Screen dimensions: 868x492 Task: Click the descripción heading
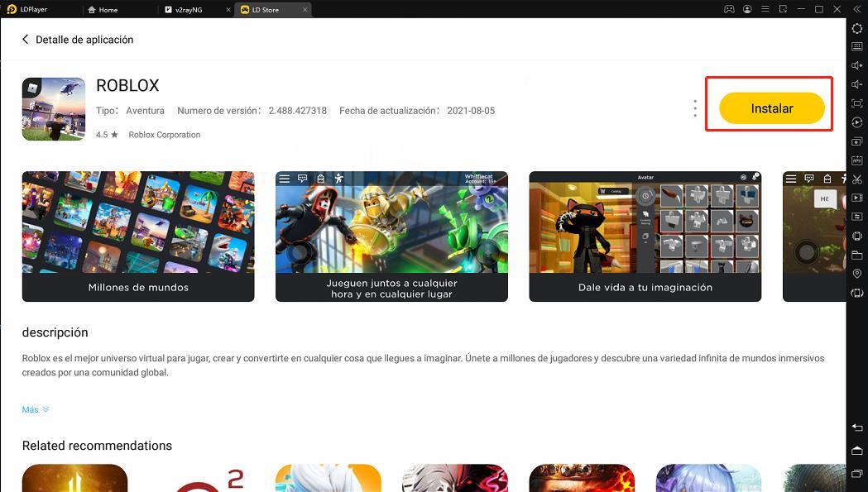pos(55,332)
